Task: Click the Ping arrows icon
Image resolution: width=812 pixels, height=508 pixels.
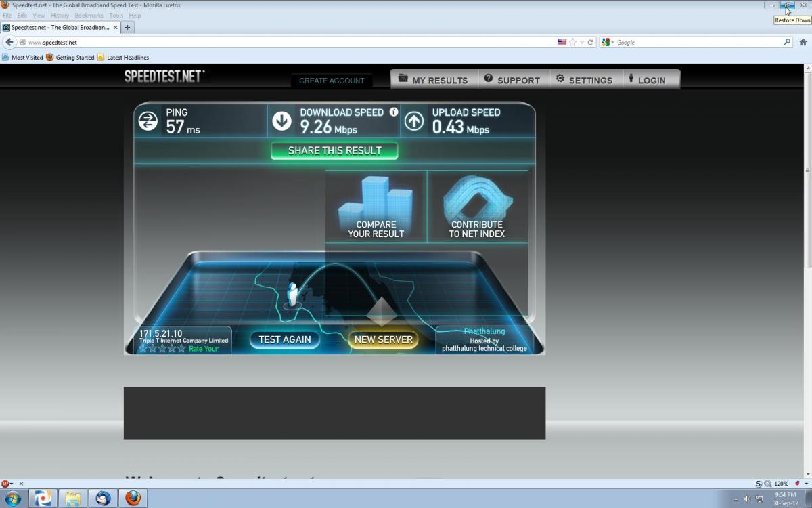Action: [x=148, y=121]
